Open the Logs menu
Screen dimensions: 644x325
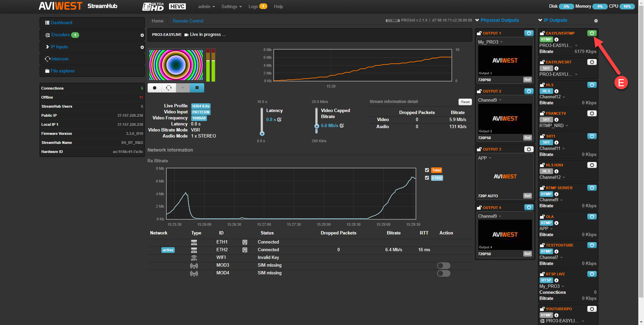258,6
